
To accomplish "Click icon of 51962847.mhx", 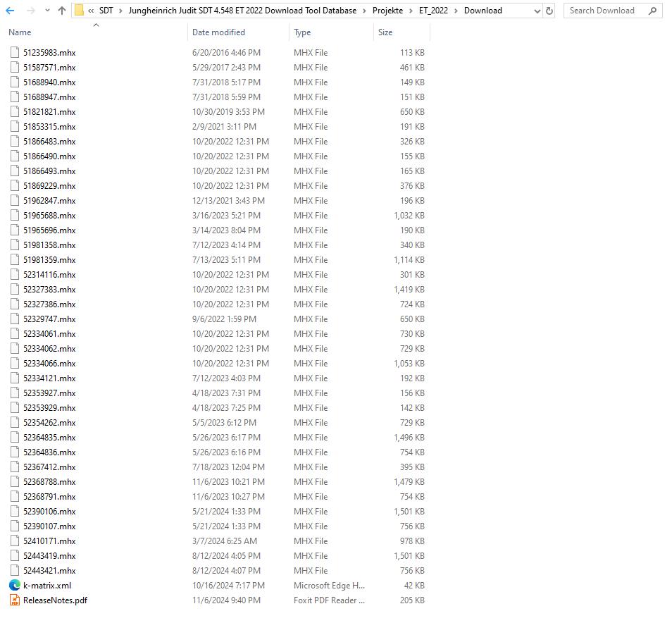I will pos(15,200).
